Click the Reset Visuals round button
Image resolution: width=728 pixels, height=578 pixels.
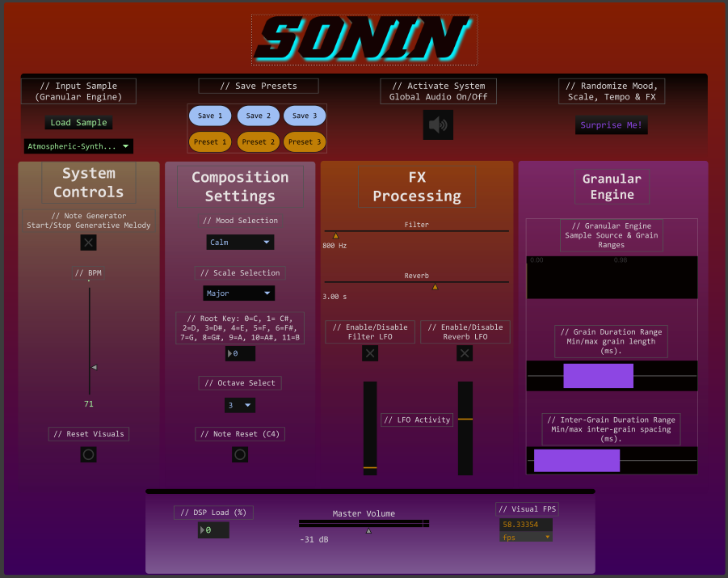[x=88, y=454]
